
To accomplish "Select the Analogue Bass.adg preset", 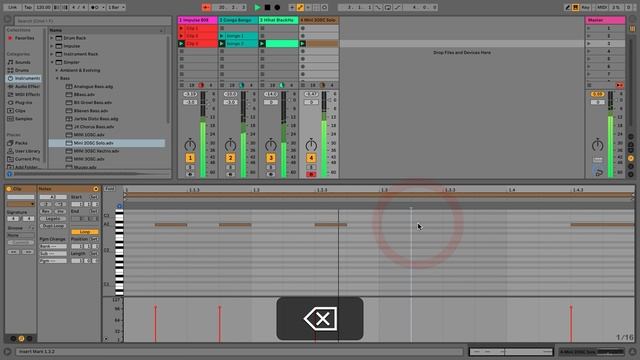I will coord(93,87).
